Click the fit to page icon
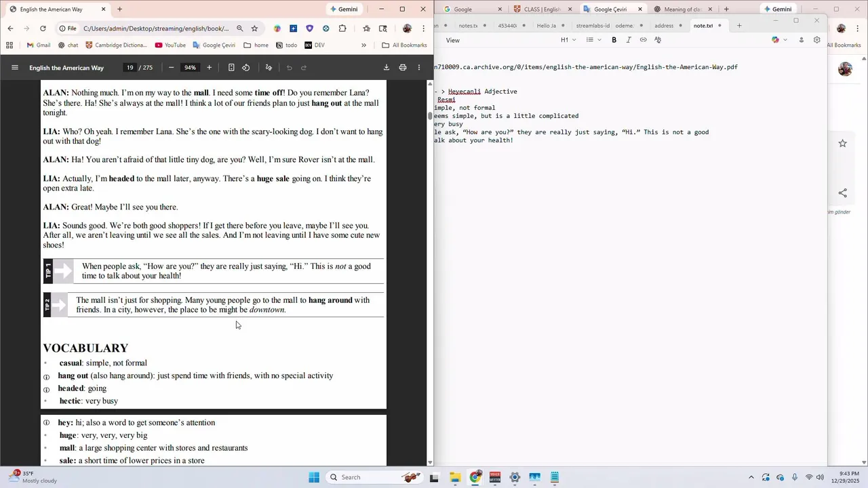The width and height of the screenshot is (868, 488). pos(231,68)
